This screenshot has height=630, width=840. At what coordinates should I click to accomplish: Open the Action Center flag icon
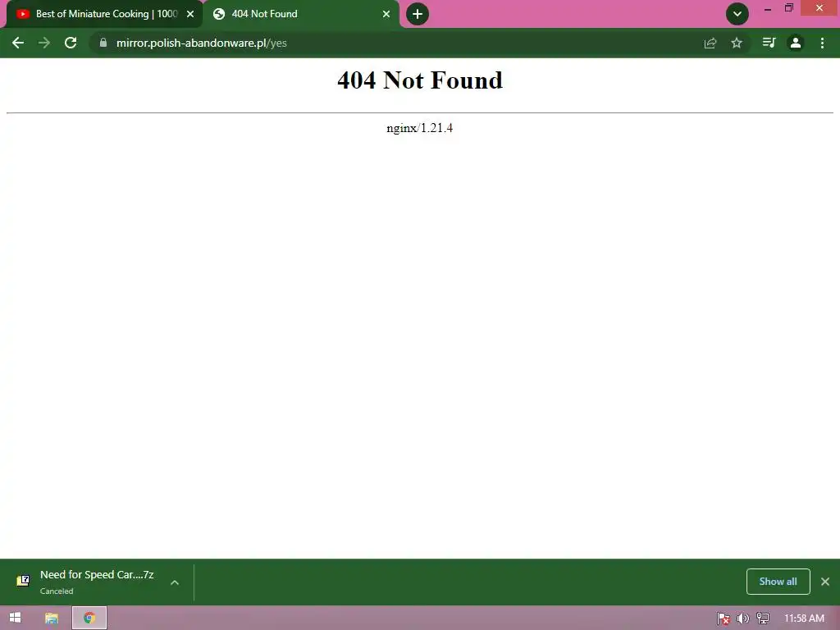pyautogui.click(x=724, y=619)
